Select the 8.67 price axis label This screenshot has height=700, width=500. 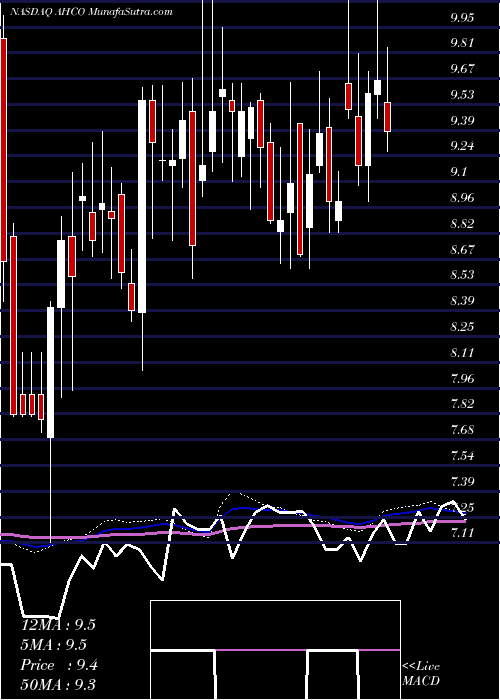click(x=462, y=249)
